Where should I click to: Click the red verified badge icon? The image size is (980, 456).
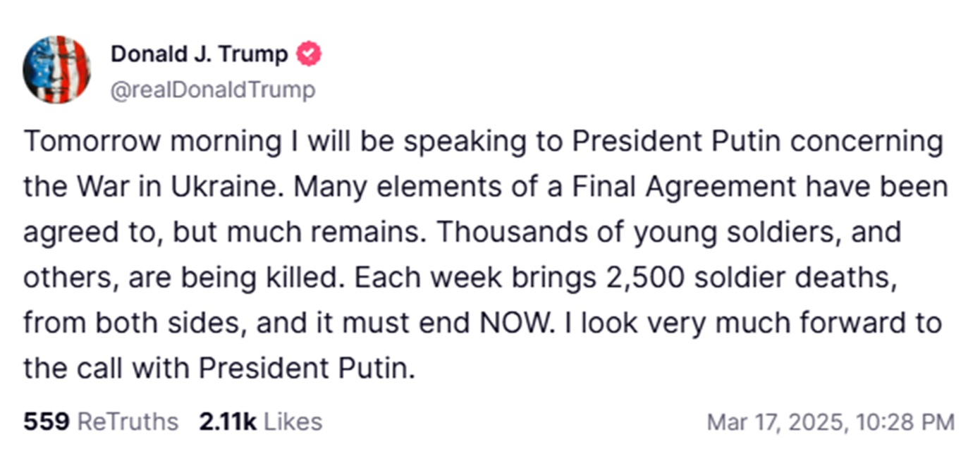click(309, 54)
